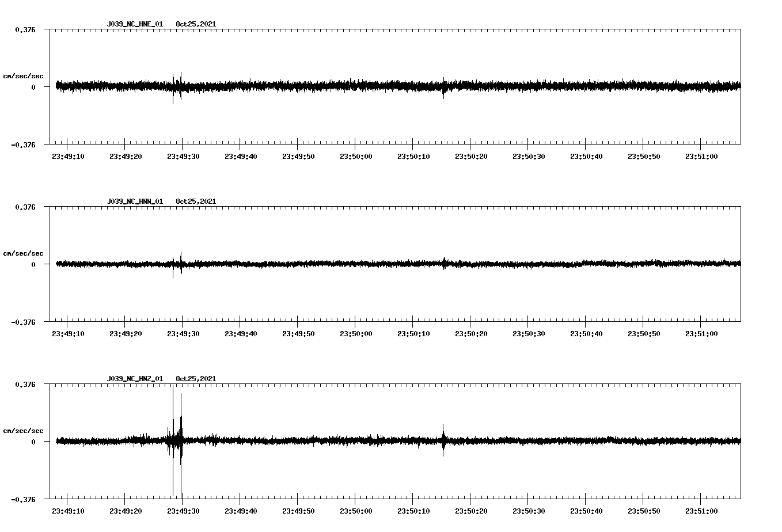Click the 23:49:30 time label under HNE plot
The image size is (782, 532).
[x=183, y=157]
